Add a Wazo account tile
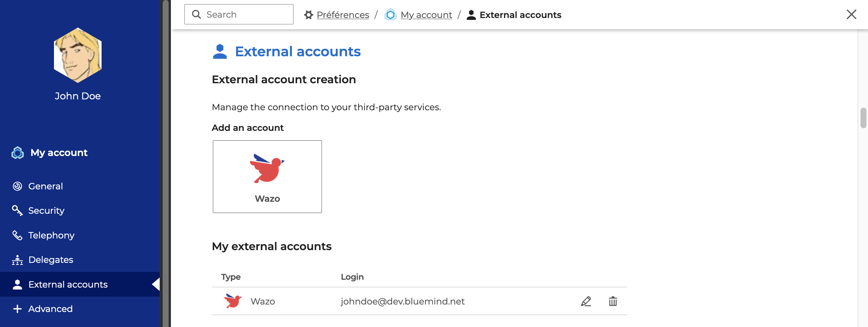 pos(267,177)
